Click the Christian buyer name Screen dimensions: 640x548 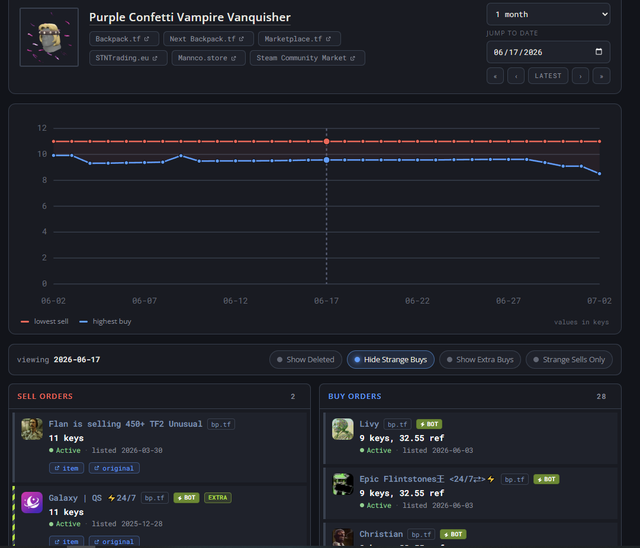381,534
